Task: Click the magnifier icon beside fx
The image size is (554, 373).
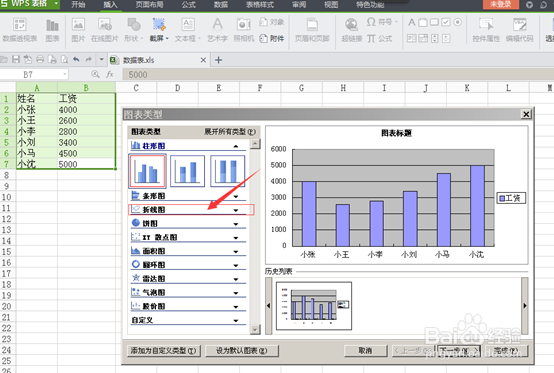Action: click(x=95, y=74)
